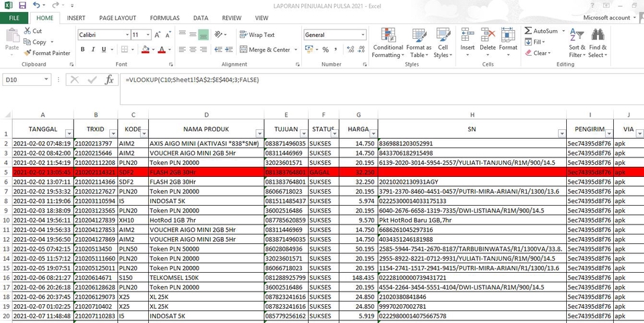This screenshot has width=644, height=323.
Task: Open Sort & Filter menu
Action: pyautogui.click(x=577, y=43)
